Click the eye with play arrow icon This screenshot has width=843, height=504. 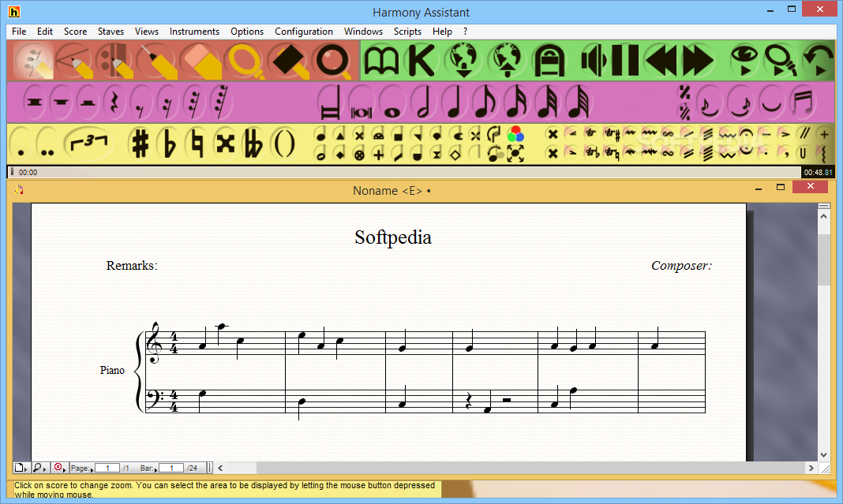(x=744, y=60)
